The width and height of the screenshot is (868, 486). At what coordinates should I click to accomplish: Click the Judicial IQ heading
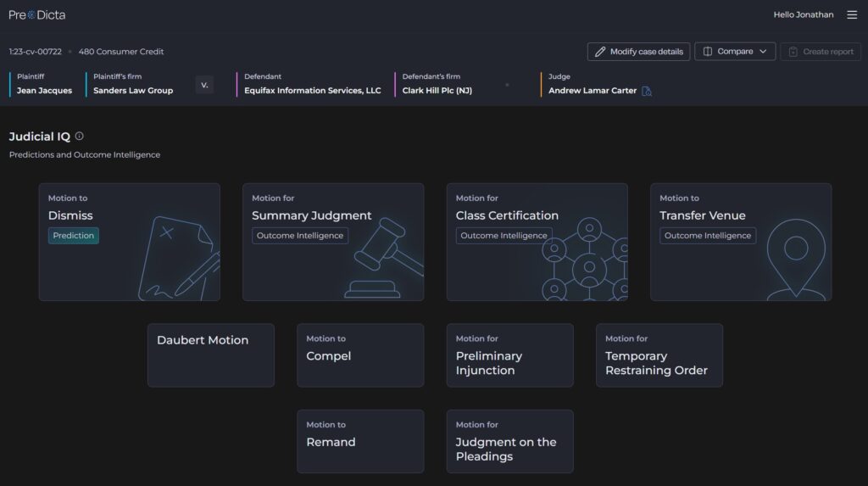pyautogui.click(x=40, y=137)
